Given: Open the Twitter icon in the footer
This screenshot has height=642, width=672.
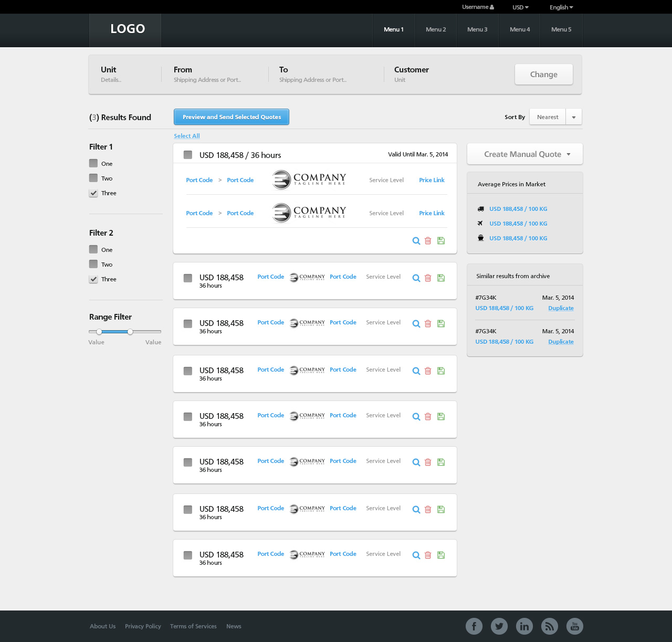Looking at the screenshot, I should [x=499, y=626].
